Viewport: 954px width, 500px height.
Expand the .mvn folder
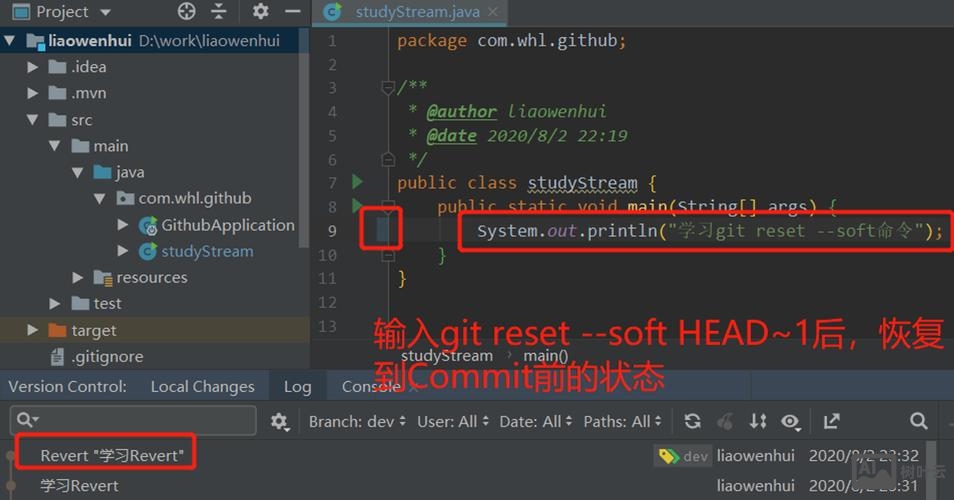pos(32,93)
